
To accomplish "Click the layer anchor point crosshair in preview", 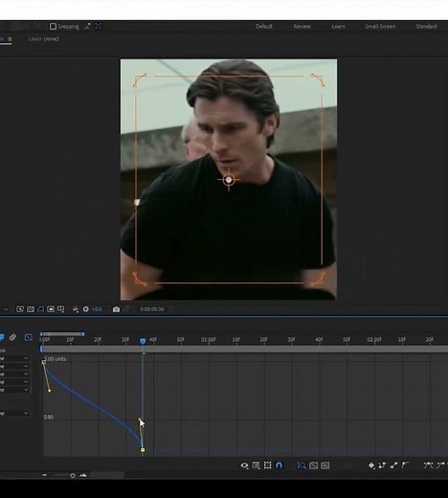I will point(229,180).
